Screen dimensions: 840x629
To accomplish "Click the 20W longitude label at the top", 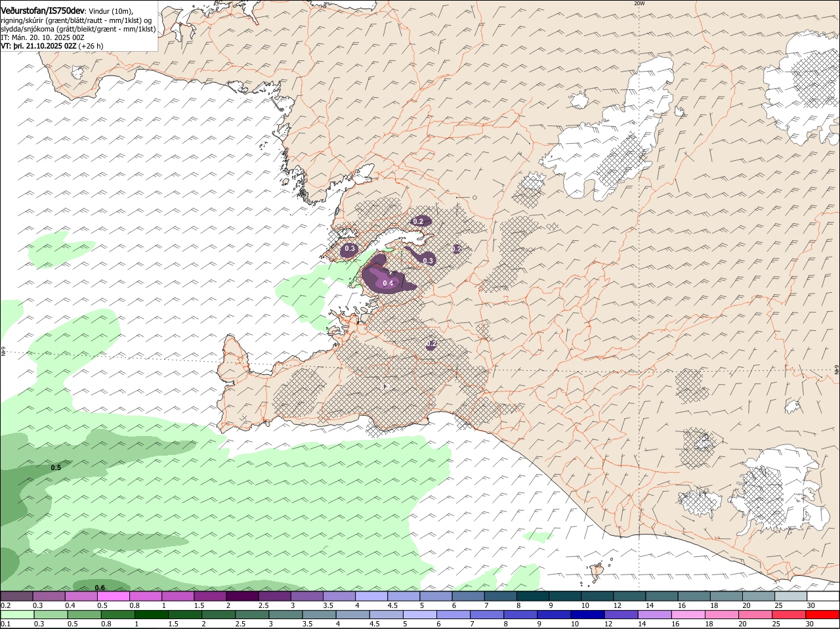I will point(639,3).
